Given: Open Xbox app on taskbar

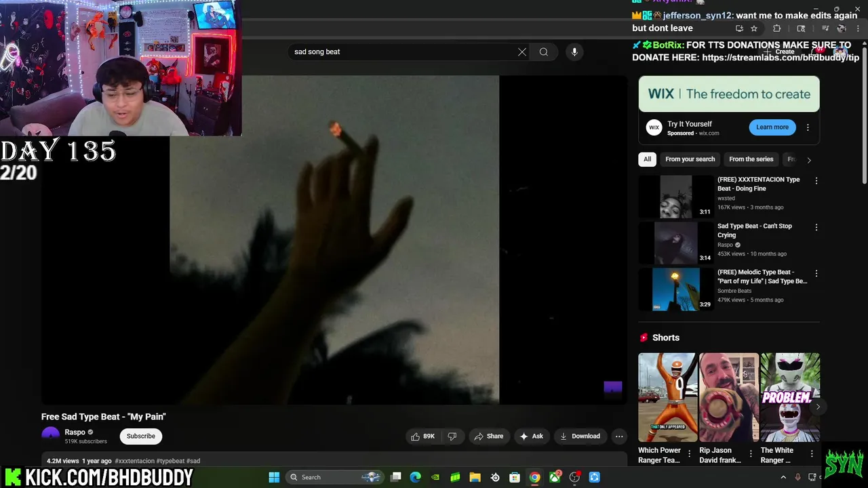Looking at the screenshot, I should 555,477.
